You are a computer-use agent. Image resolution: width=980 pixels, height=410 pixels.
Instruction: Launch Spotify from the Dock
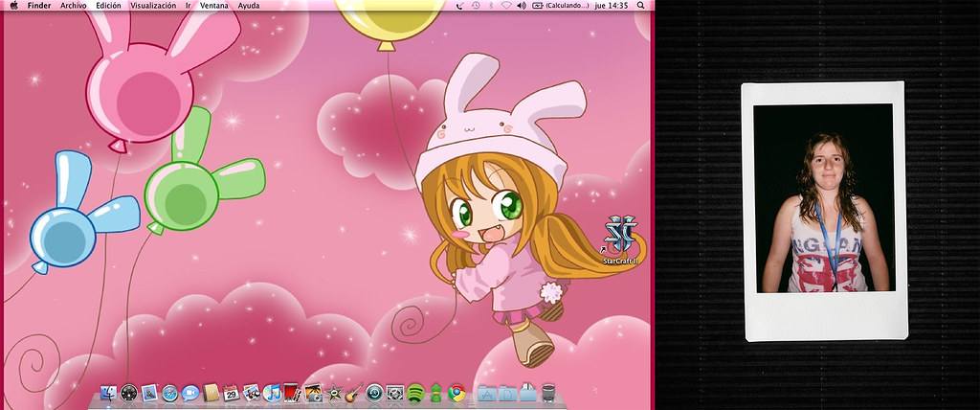coord(415,393)
